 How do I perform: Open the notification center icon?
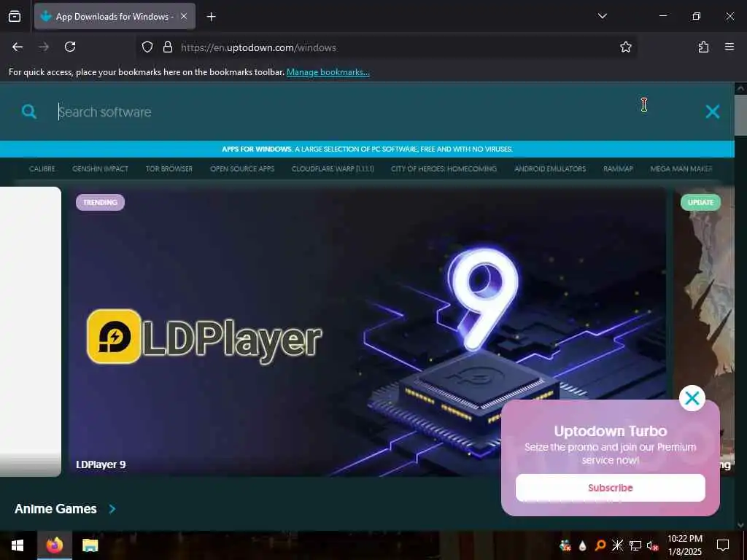point(723,545)
